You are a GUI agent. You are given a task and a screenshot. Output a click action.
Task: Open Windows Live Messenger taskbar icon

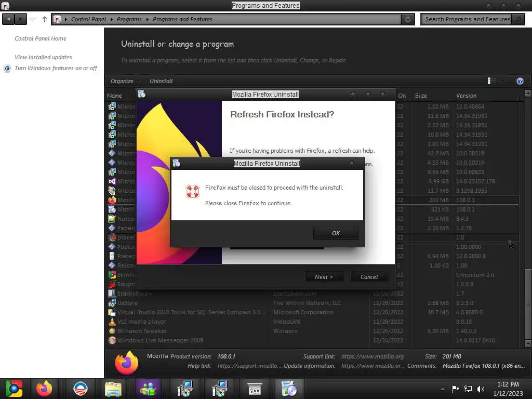point(148,389)
